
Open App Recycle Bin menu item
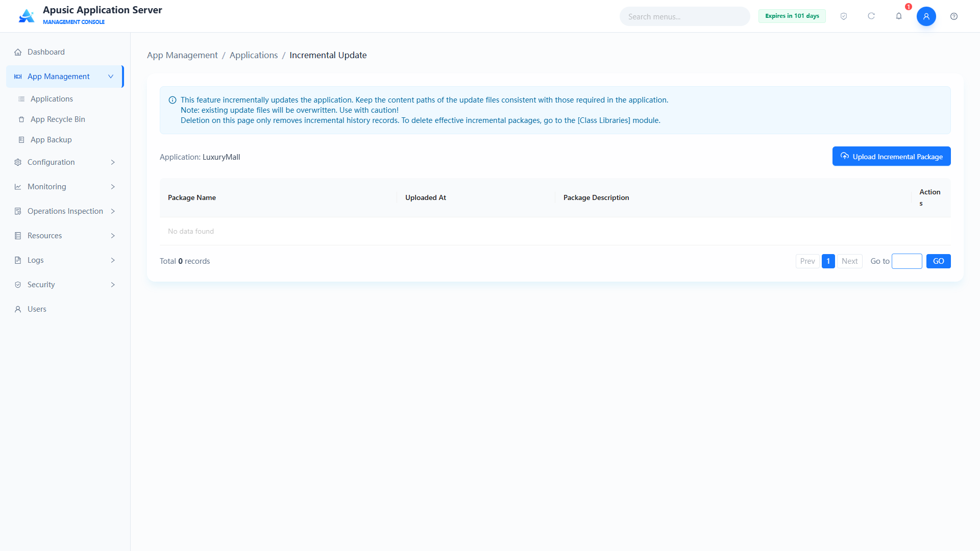pos(65,119)
